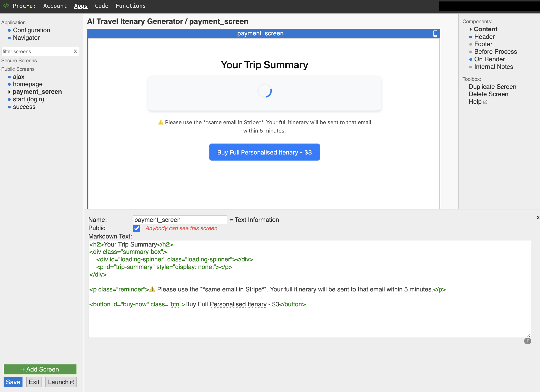
Task: Close the screen editor panel via X
Action: click(x=538, y=217)
